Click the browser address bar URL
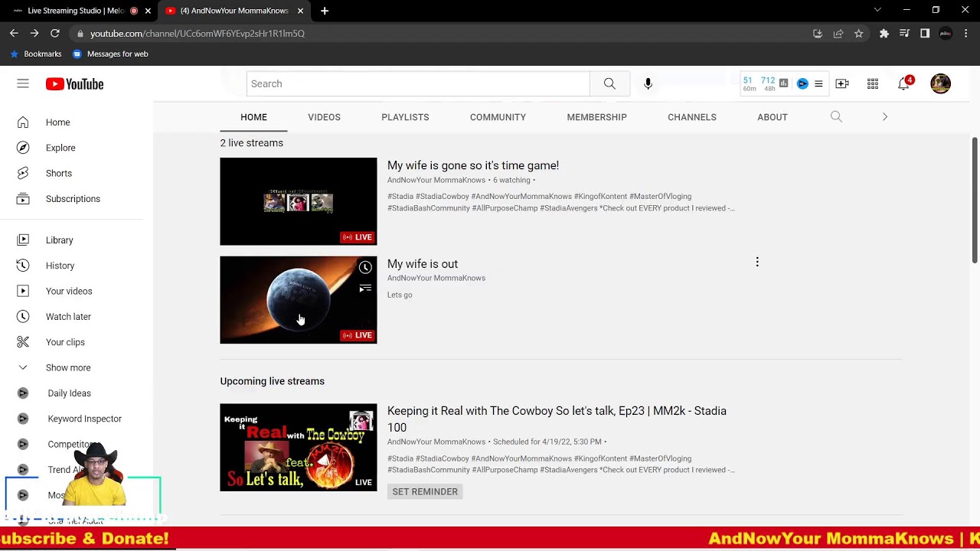 [198, 34]
